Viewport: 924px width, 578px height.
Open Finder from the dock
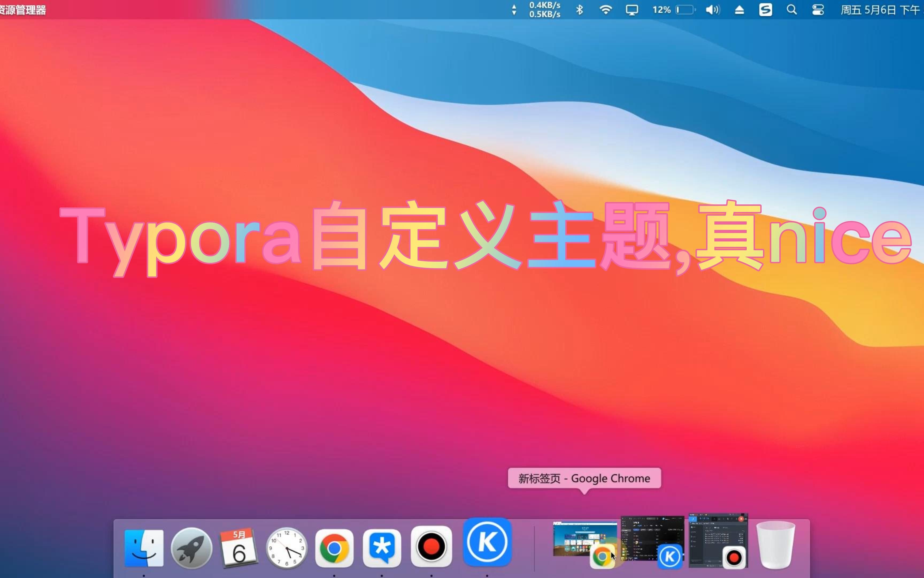pyautogui.click(x=144, y=548)
